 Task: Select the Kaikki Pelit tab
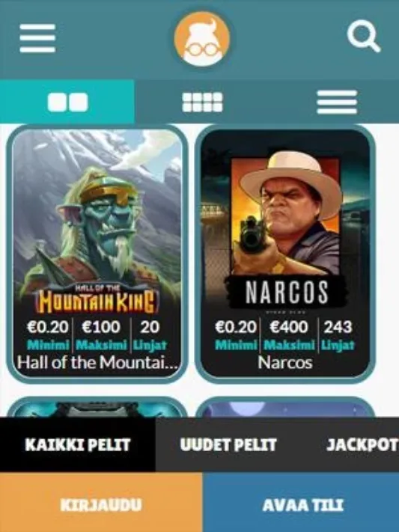(x=78, y=444)
